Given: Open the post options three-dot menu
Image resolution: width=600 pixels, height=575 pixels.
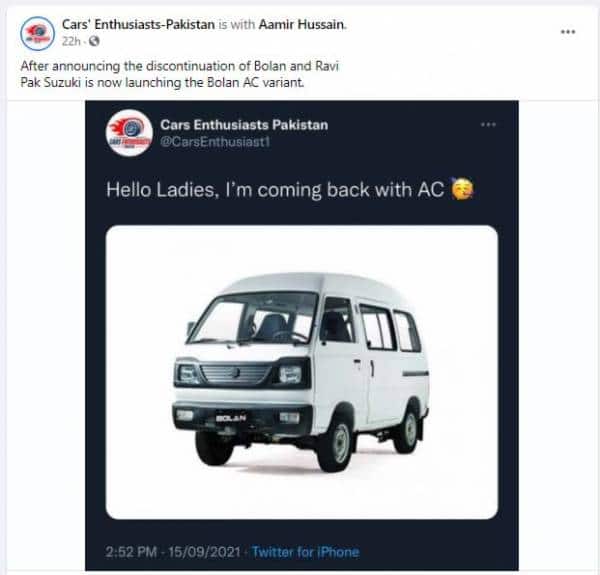Looking at the screenshot, I should pyautogui.click(x=568, y=32).
